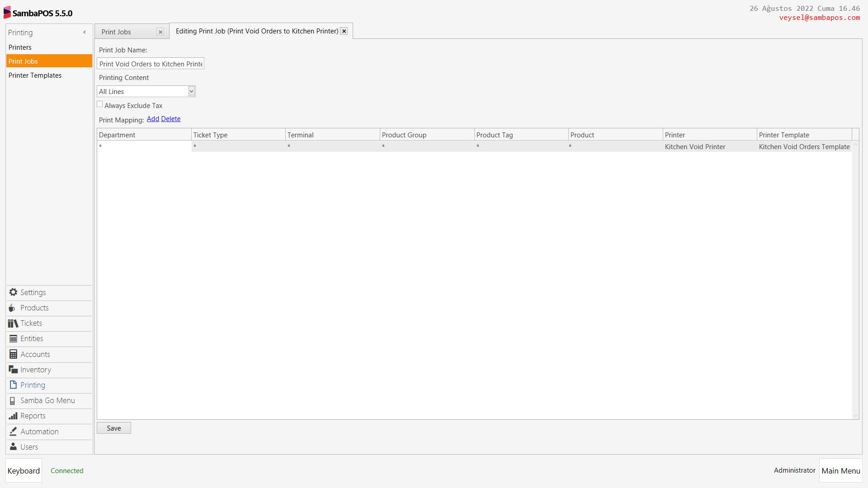This screenshot has height=488, width=868.
Task: Open the Inventory section label
Action: pos(36,370)
